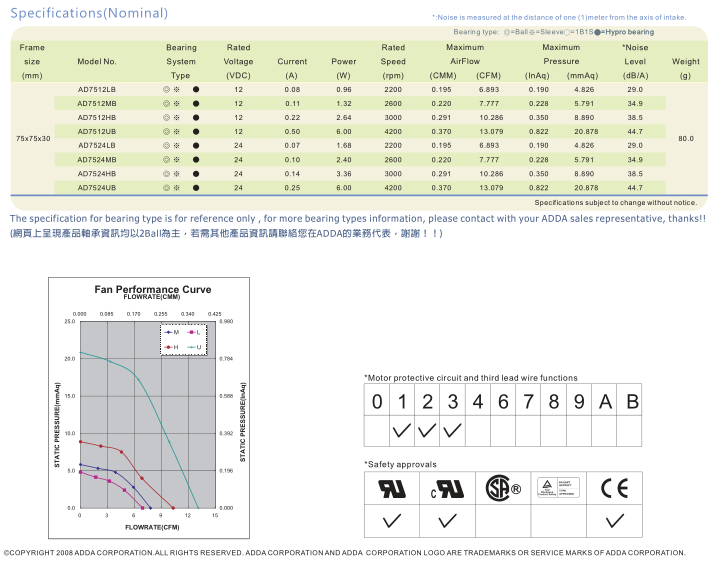Image resolution: width=708 pixels, height=561 pixels.
Task: Click the checkmark below motor function 1
Action: [x=402, y=430]
